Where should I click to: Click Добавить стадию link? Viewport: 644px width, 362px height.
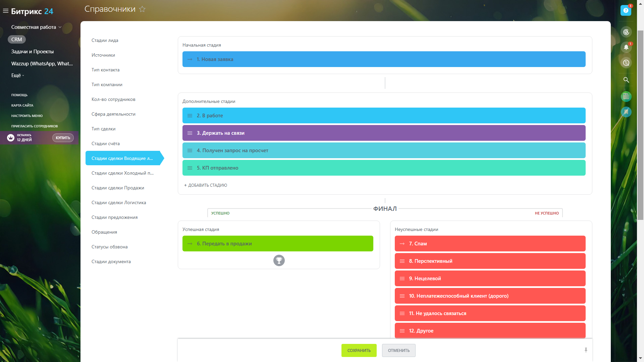coord(206,185)
